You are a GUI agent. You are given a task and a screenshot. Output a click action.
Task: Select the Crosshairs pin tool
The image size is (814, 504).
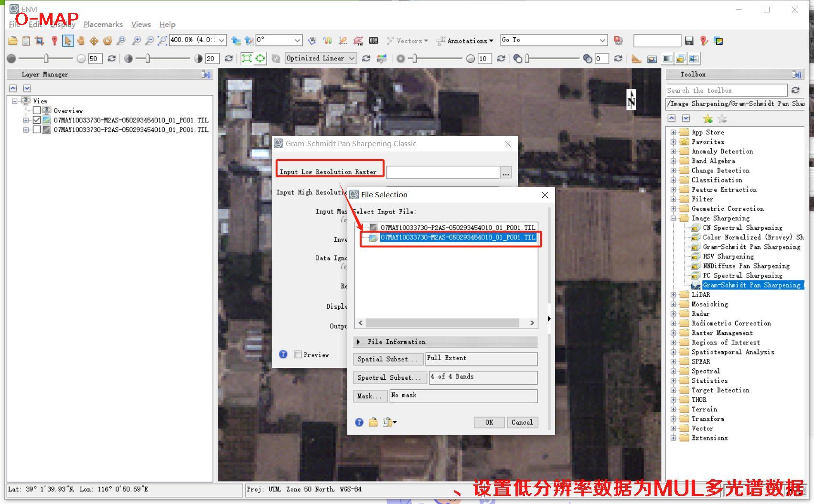click(54, 41)
